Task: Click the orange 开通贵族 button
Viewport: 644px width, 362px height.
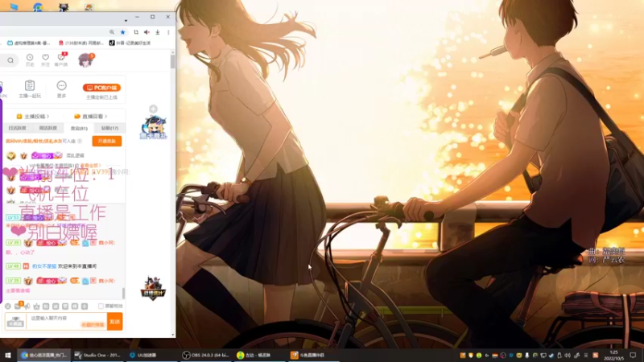Action: tap(107, 141)
